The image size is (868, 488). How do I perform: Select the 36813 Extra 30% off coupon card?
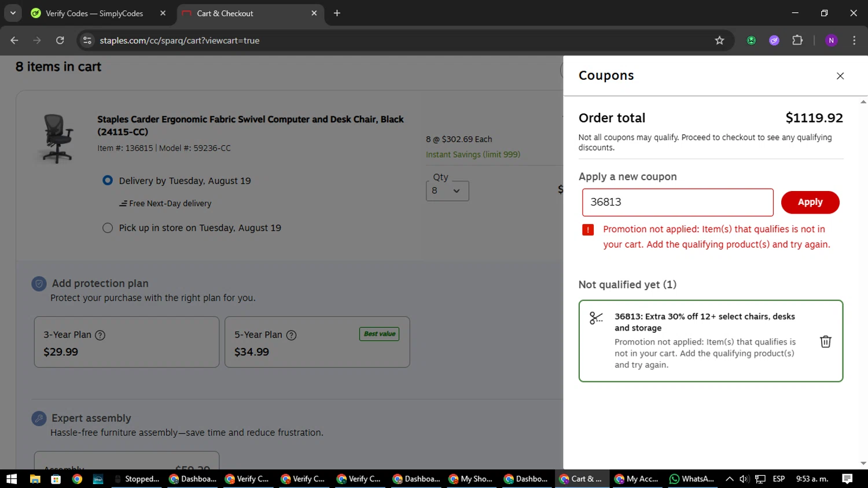711,341
